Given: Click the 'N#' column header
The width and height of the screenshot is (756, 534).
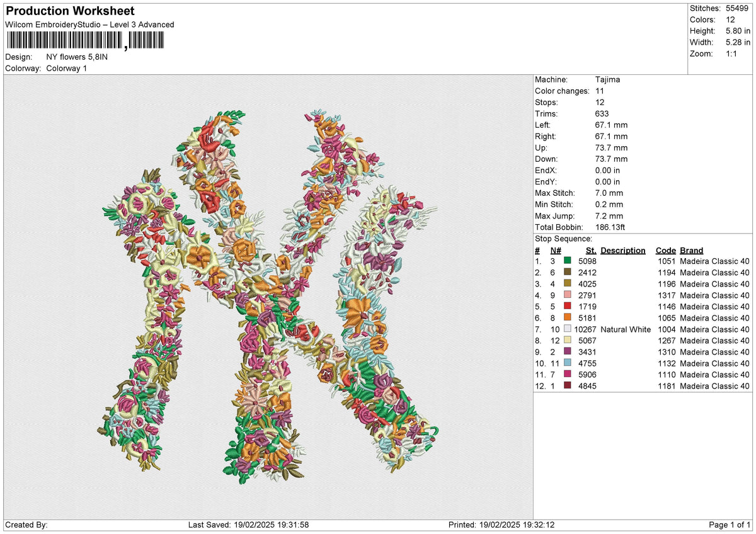Looking at the screenshot, I should (x=556, y=250).
